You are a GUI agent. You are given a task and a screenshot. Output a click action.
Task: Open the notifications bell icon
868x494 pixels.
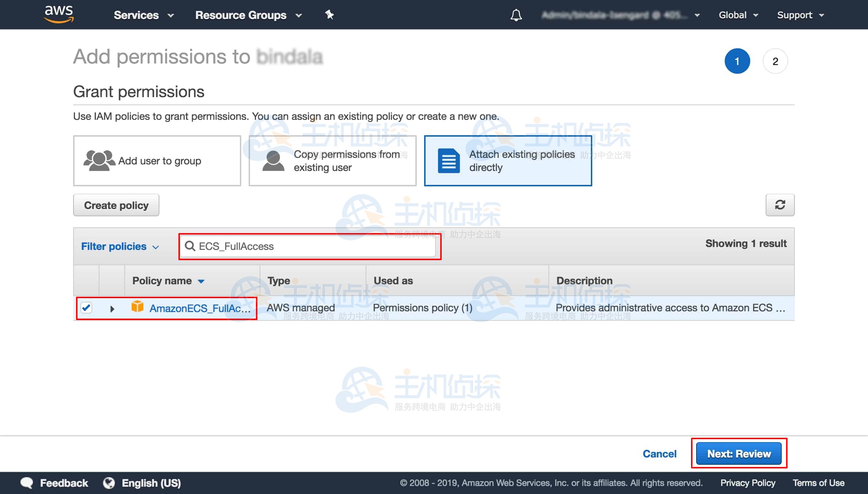[516, 15]
